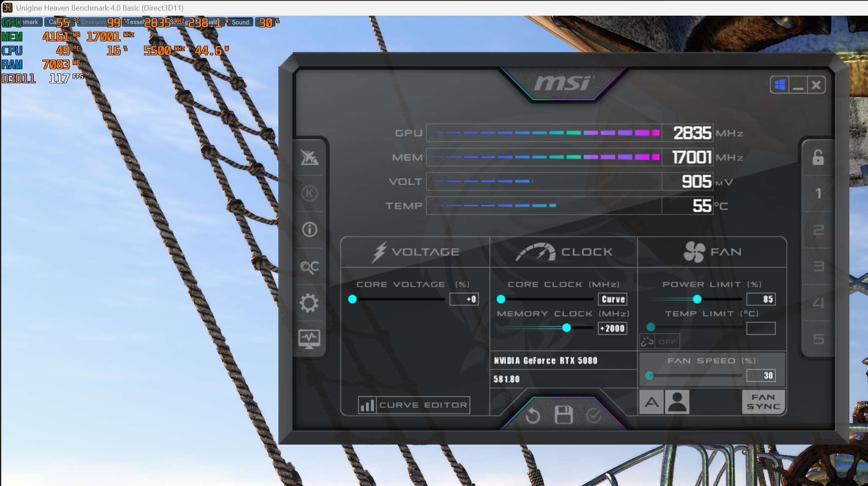Viewport: 868px width, 486px height.
Task: Toggle the Windows startup icon
Action: 780,85
